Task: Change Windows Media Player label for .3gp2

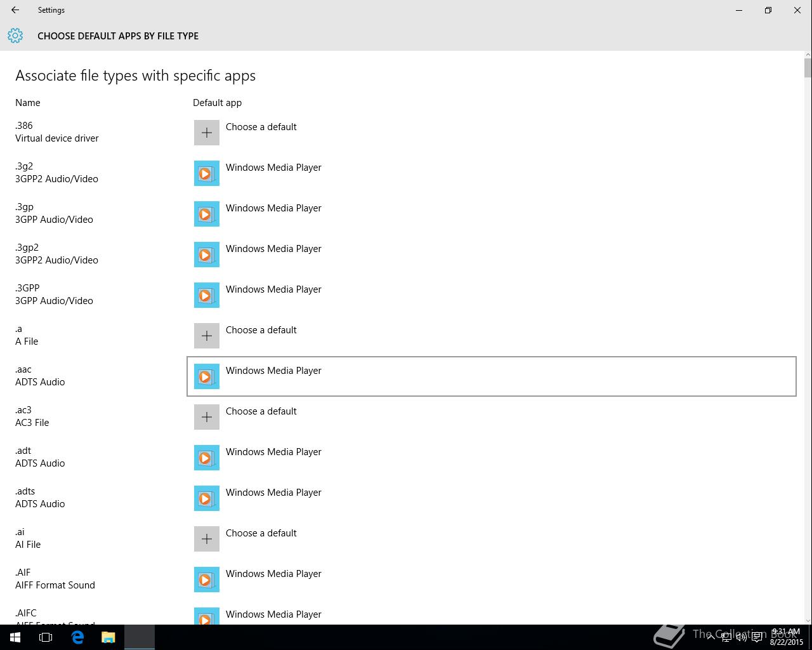Action: 273,249
